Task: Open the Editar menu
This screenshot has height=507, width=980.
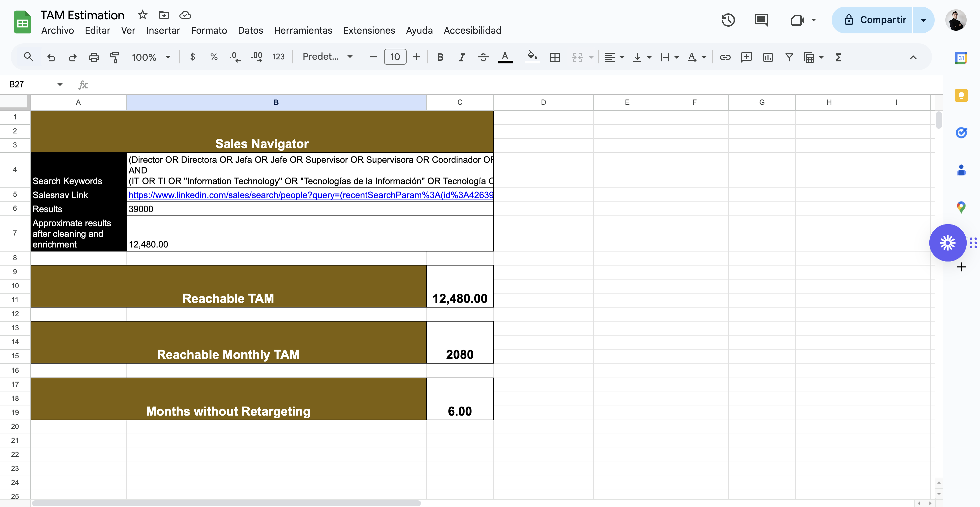Action: (97, 30)
